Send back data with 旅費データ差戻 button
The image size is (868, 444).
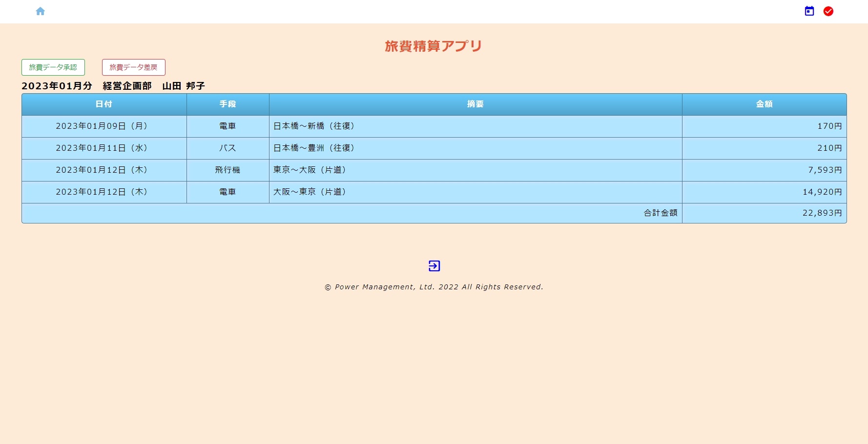(x=134, y=67)
